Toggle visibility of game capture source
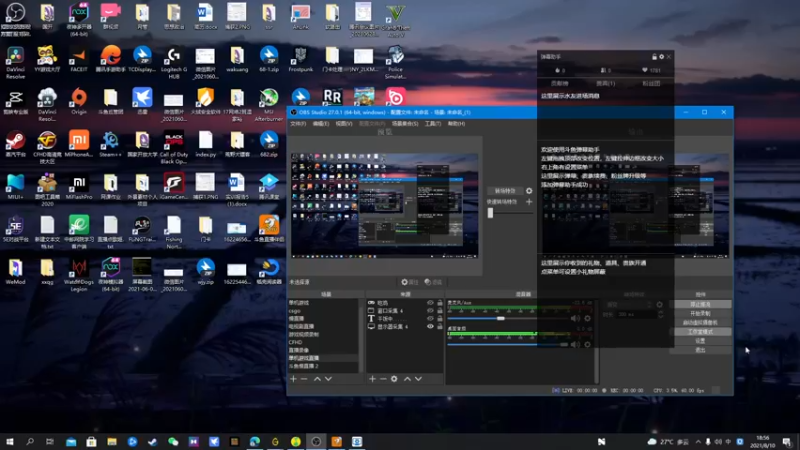Screen dimensions: 800x450 click(x=430, y=303)
